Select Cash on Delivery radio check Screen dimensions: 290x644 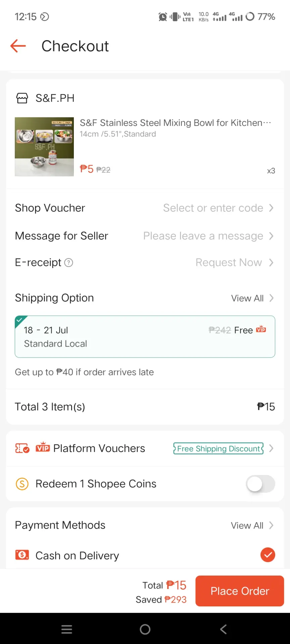coord(268,555)
